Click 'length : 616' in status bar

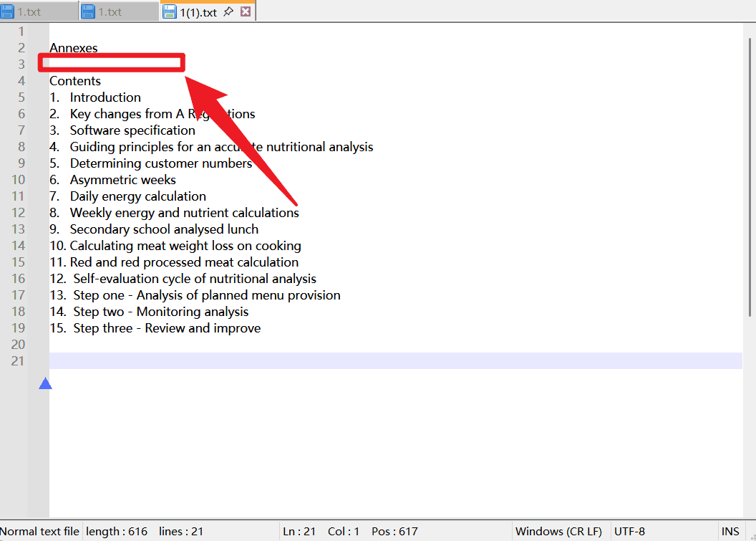(x=117, y=532)
